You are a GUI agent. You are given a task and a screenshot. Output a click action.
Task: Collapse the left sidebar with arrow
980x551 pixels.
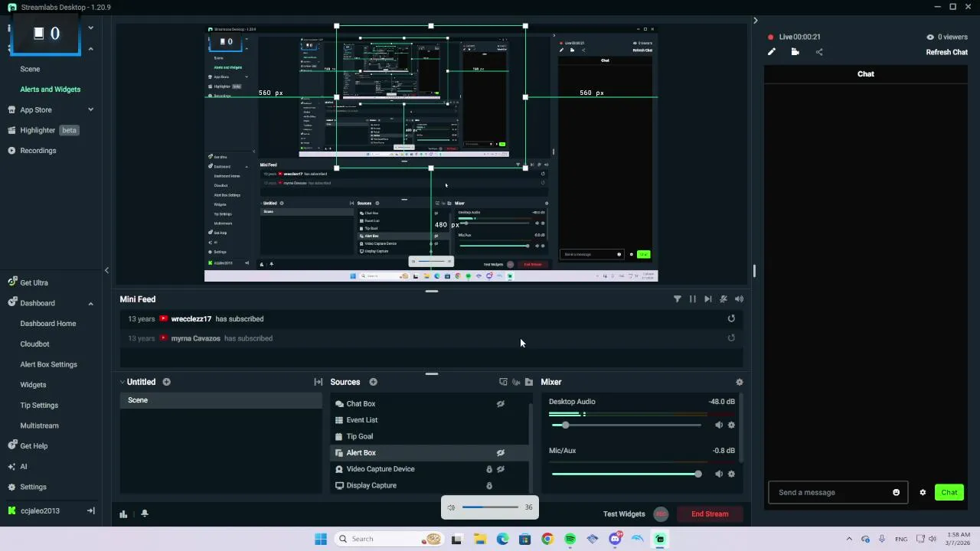pos(106,270)
